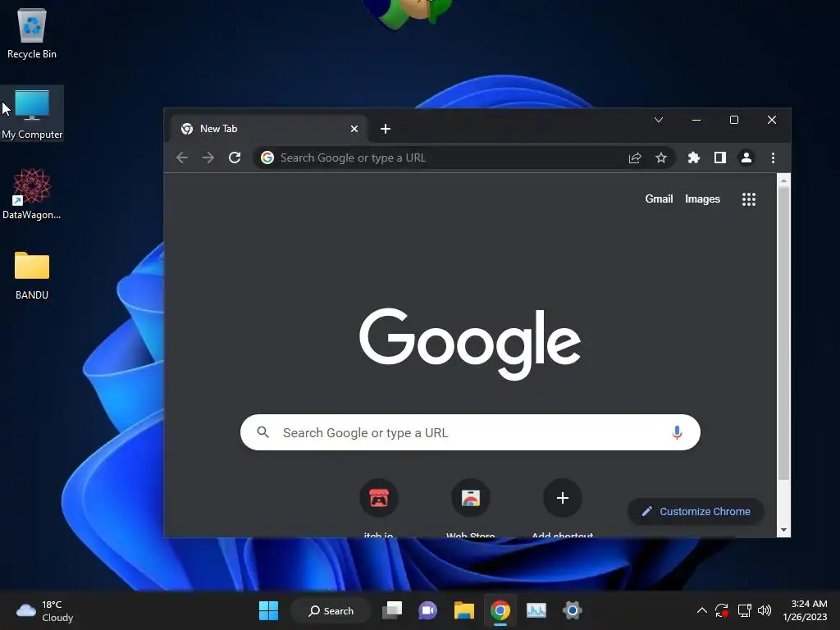Image resolution: width=840 pixels, height=630 pixels.
Task: Open the Settings gear in taskbar
Action: click(572, 610)
